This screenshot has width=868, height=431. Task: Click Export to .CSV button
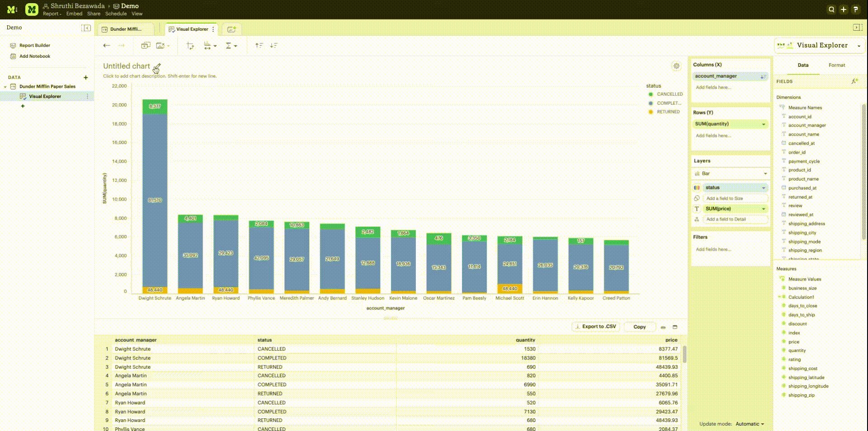pyautogui.click(x=595, y=327)
